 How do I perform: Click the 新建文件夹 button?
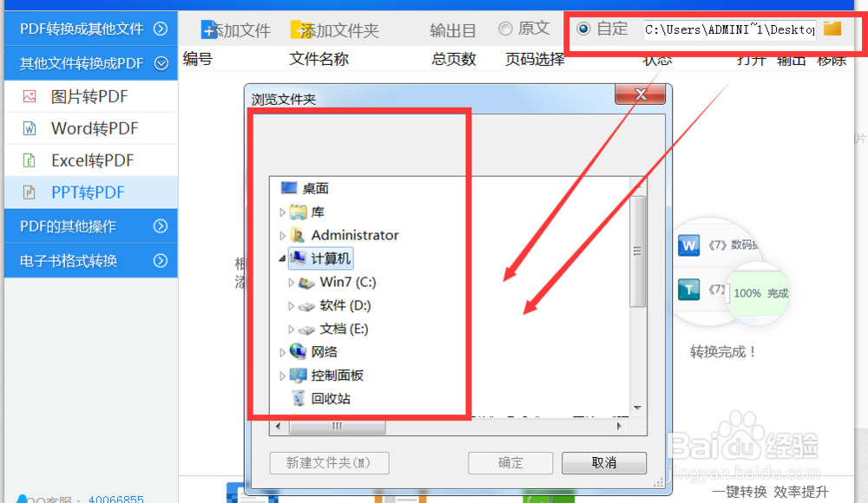(329, 462)
